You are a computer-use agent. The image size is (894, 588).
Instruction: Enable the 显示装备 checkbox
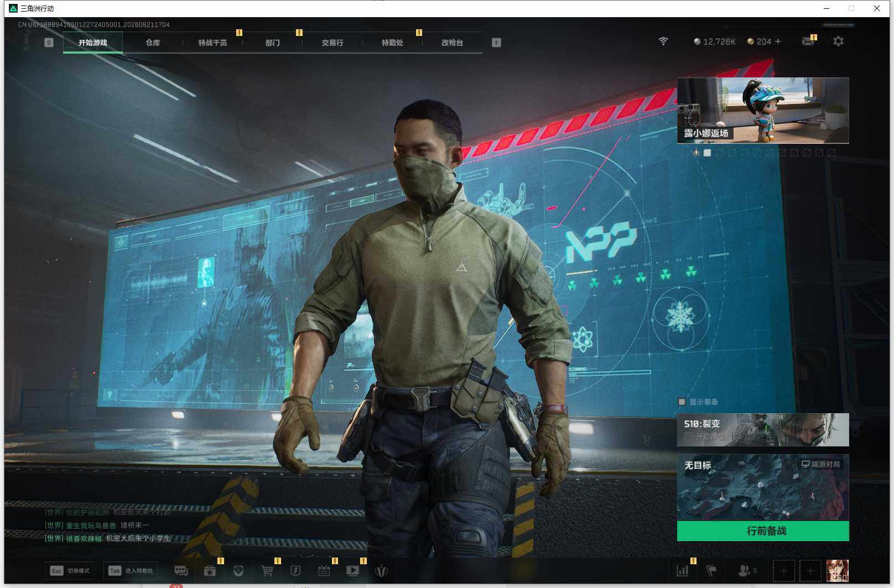[x=682, y=402]
